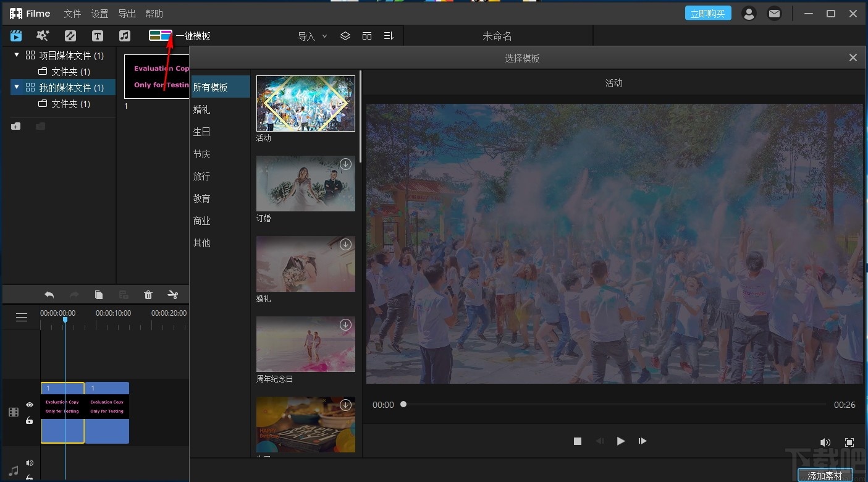The width and height of the screenshot is (868, 482).
Task: Open the effects (magic wand) panel
Action: 42,35
